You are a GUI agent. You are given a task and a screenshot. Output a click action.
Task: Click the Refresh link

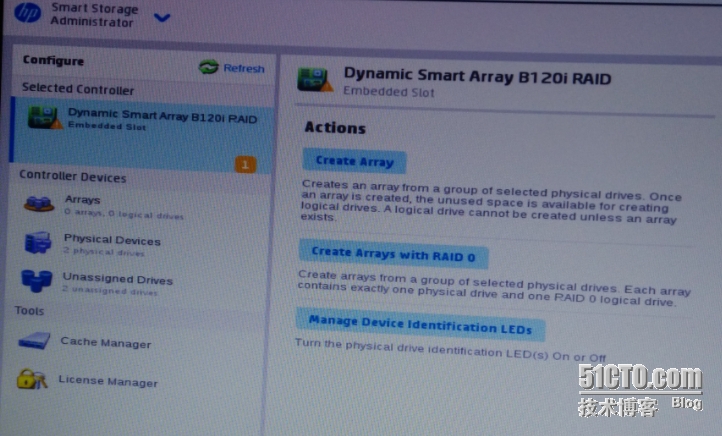(x=244, y=69)
